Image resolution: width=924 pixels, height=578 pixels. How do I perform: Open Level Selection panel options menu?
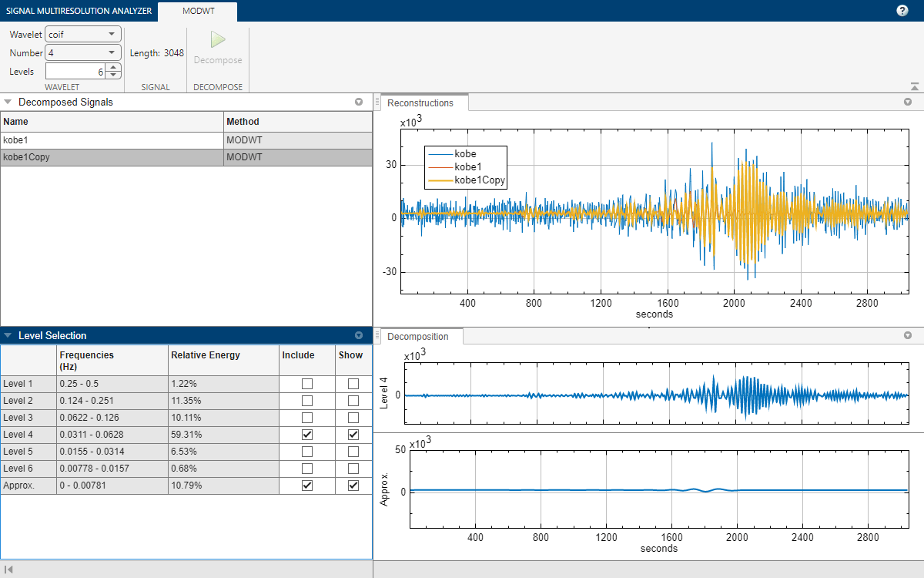(358, 335)
